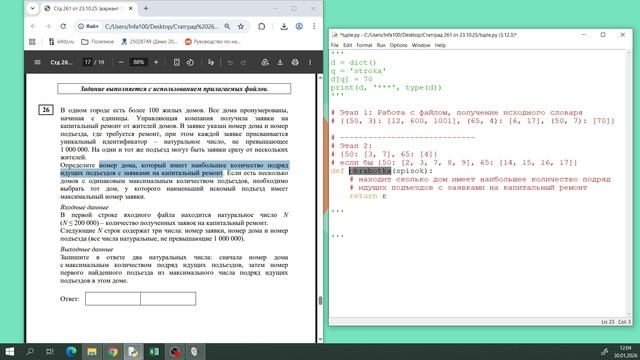Open a new Chrome tab
This screenshot has width=640, height=360.
[x=146, y=8]
